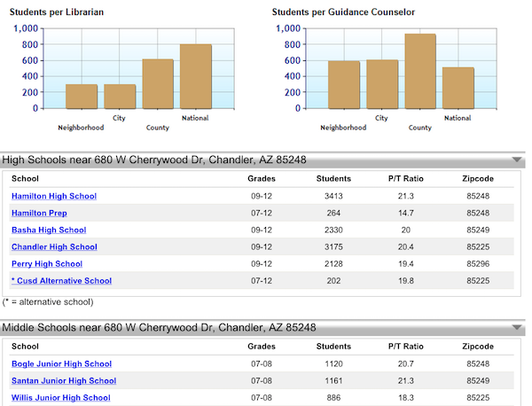This screenshot has width=532, height=406.
Task: Select P/T ratio 18.3 for Willis Junior High
Action: click(406, 398)
